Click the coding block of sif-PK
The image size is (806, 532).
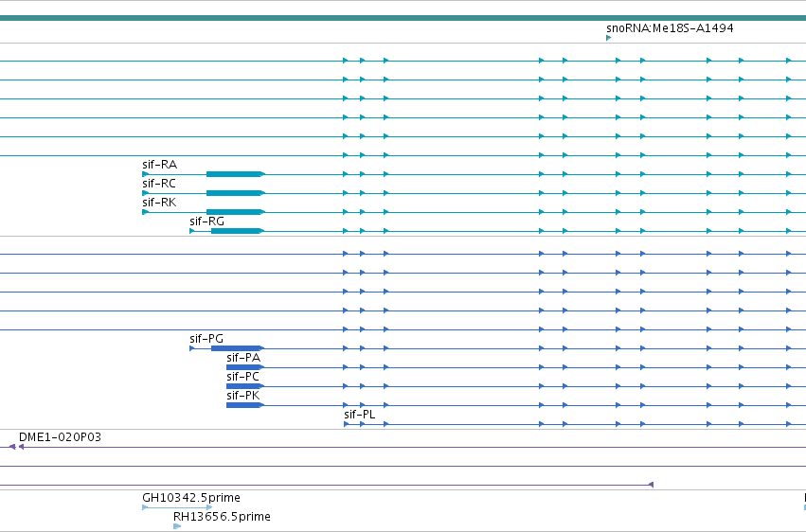[x=244, y=405]
